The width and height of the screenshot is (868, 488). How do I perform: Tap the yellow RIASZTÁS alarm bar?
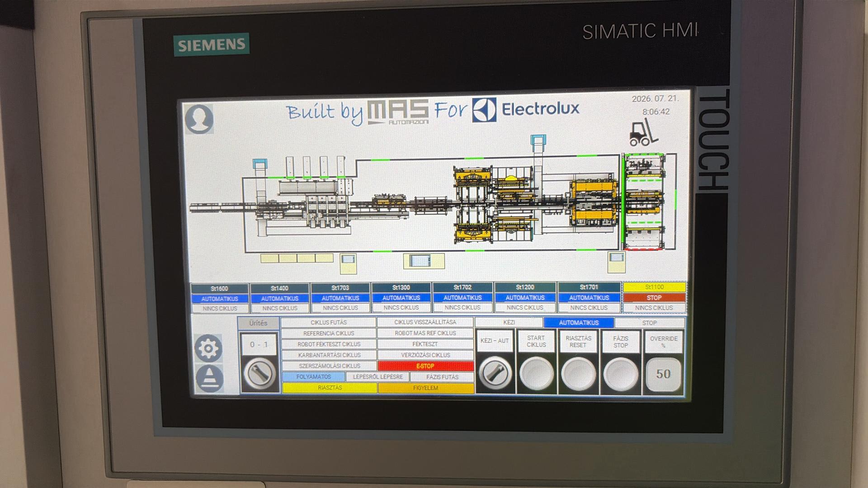(x=330, y=388)
